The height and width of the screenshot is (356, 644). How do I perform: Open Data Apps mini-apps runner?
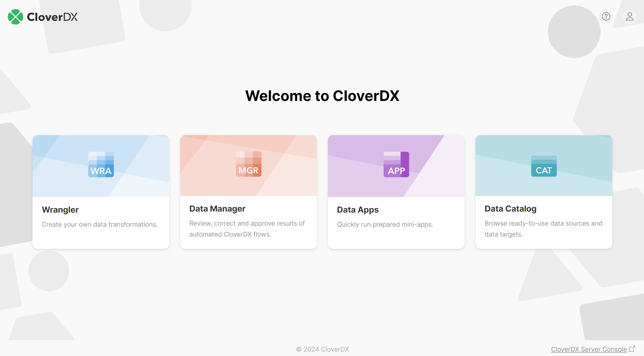click(x=396, y=192)
